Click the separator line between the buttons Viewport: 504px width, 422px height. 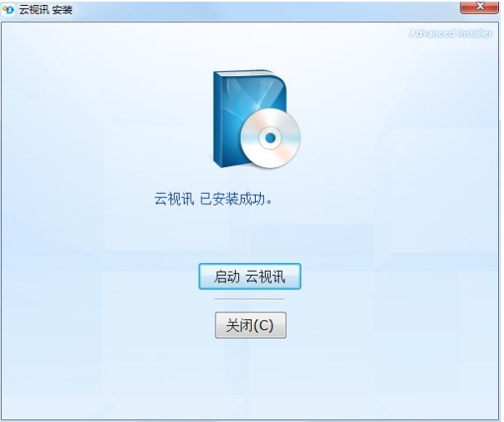pos(249,299)
